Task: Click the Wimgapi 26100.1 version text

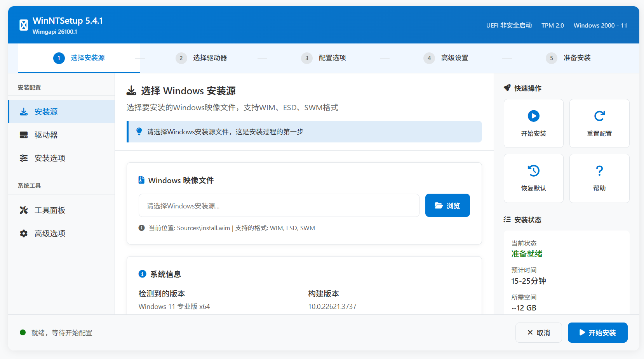Action: (x=55, y=32)
